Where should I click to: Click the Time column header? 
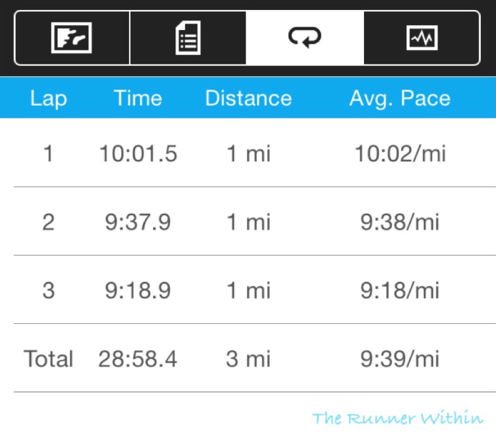pyautogui.click(x=138, y=99)
